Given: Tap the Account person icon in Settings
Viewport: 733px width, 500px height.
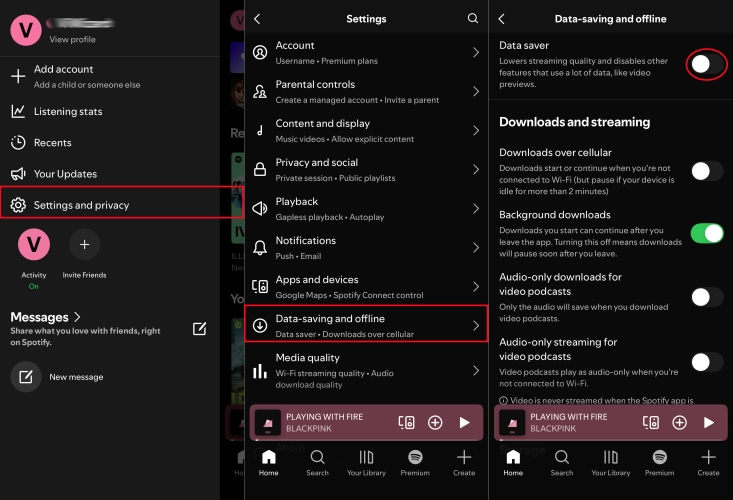Looking at the screenshot, I should 260,52.
